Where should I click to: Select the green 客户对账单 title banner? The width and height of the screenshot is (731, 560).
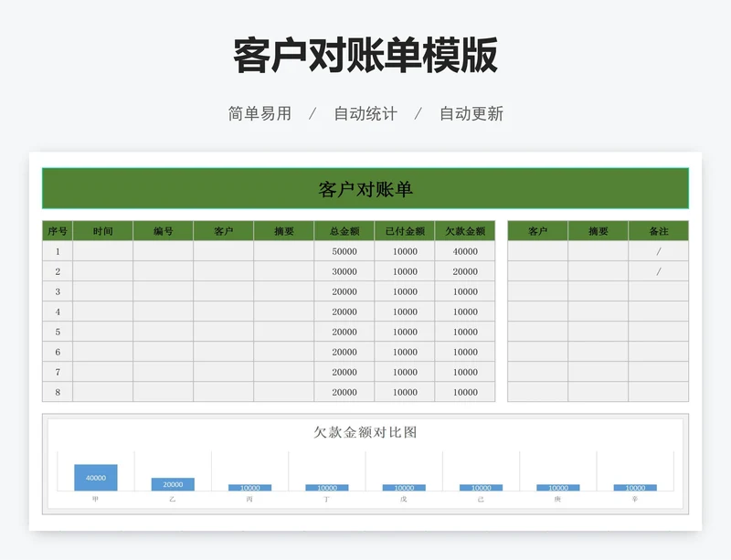click(x=365, y=188)
